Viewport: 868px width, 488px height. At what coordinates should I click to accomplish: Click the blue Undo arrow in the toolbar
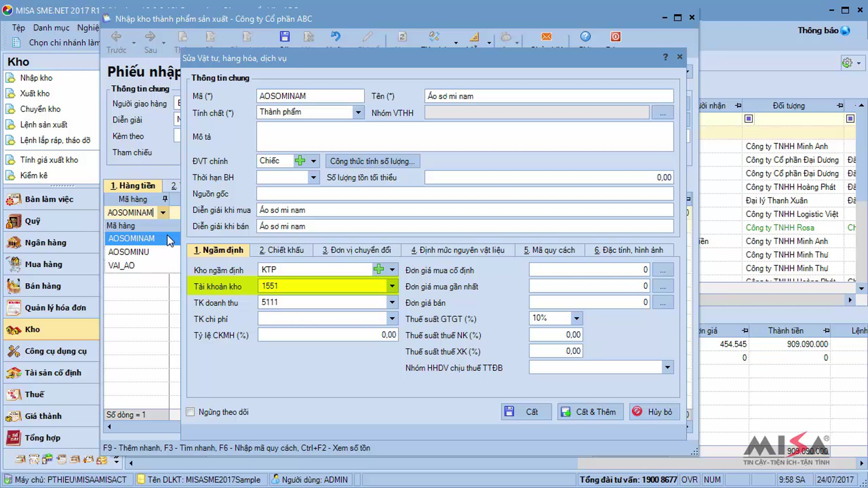click(x=336, y=37)
